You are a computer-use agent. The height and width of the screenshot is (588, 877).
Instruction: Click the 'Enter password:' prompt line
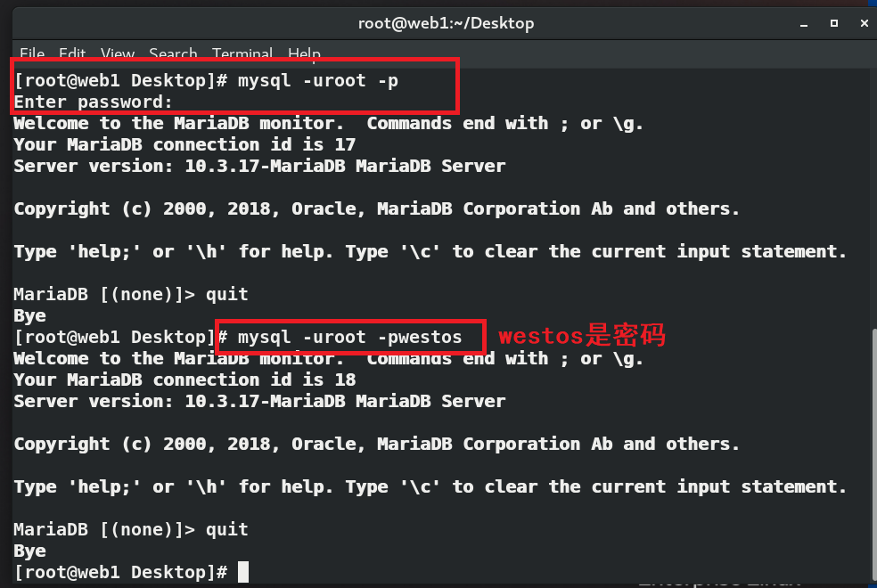[93, 102]
